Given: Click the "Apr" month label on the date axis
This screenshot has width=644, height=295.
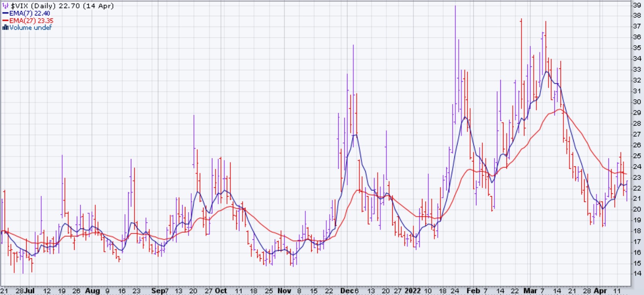Looking at the screenshot, I should pyautogui.click(x=600, y=290).
